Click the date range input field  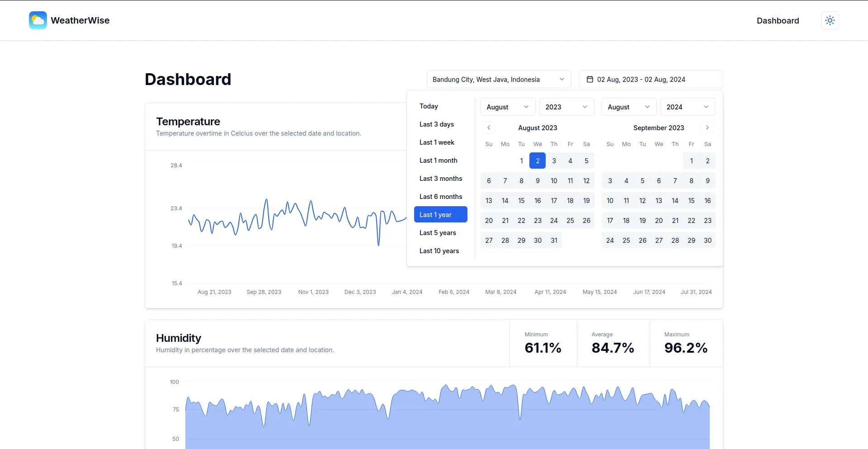point(651,80)
